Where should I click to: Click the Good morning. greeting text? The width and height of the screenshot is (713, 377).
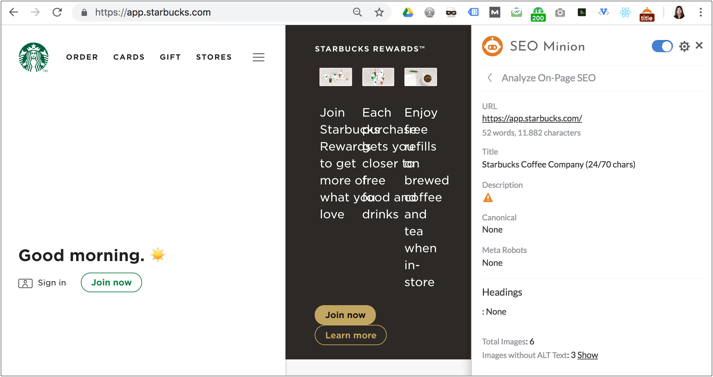81,256
